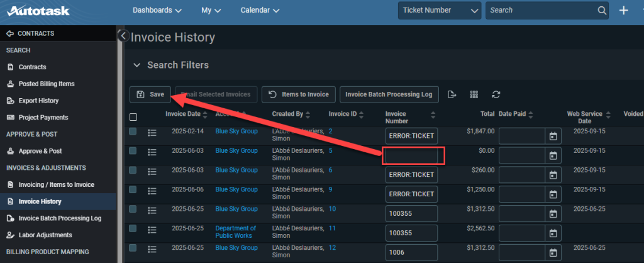Open Department of Public Works account link
644x263 pixels.
click(x=235, y=232)
